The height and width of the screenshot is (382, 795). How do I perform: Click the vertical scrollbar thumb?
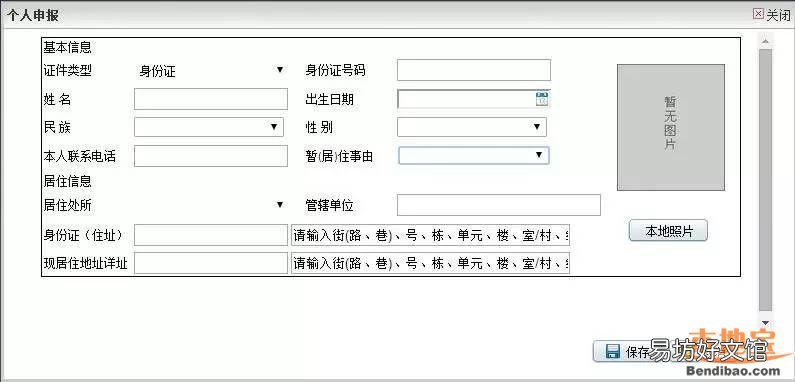click(x=765, y=180)
